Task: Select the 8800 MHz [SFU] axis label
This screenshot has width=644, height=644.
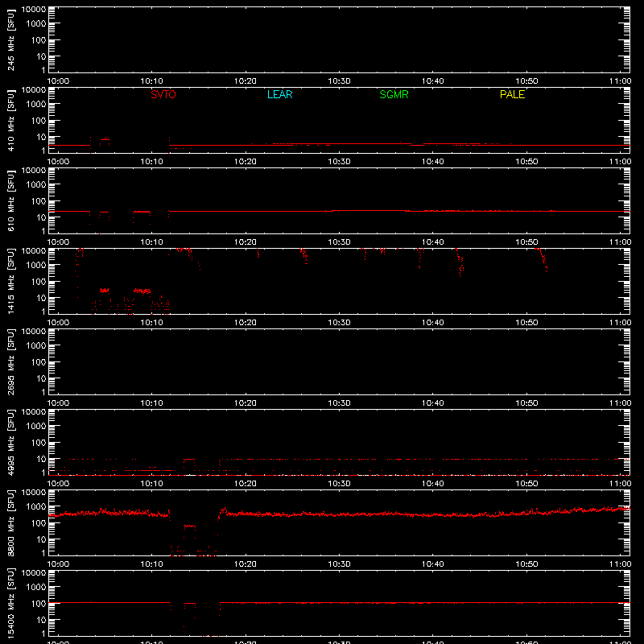Action: click(x=10, y=522)
